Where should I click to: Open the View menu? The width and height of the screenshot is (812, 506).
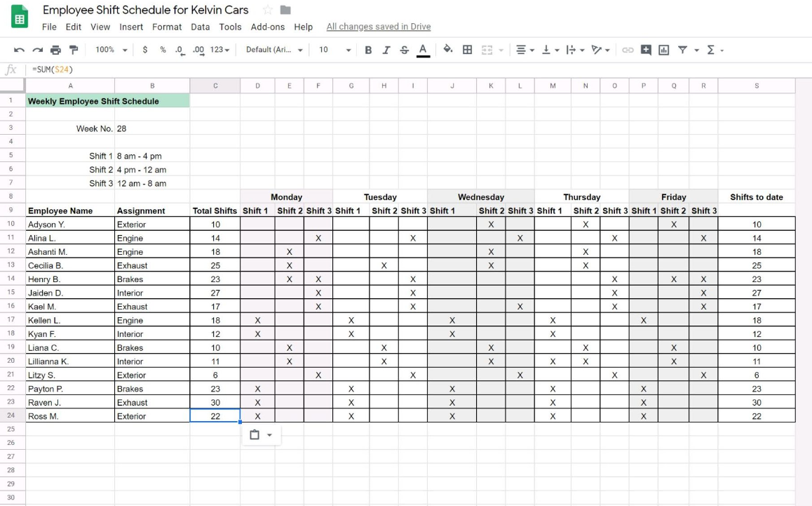pyautogui.click(x=100, y=27)
